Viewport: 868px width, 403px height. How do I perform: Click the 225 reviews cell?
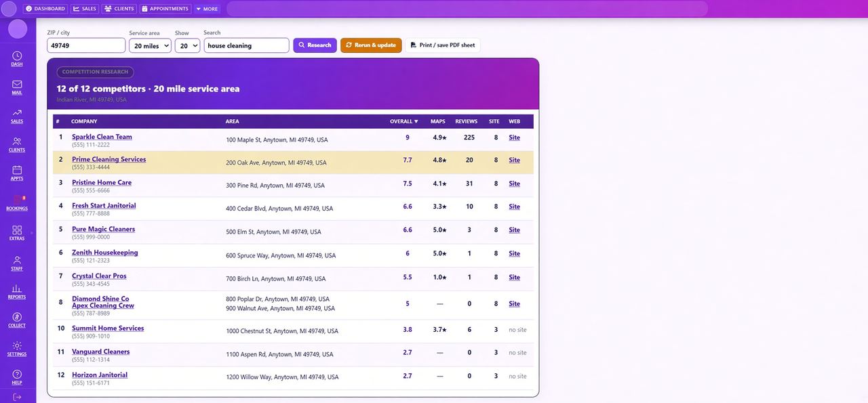click(469, 137)
